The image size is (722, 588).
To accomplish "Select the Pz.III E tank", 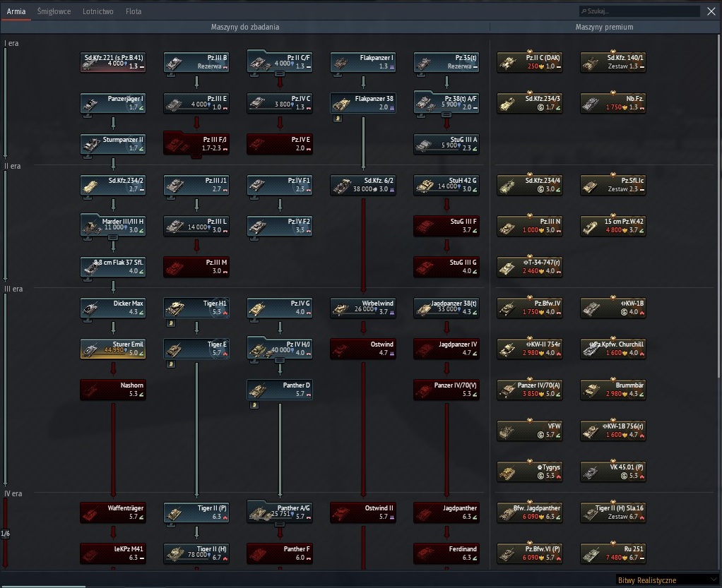I will tap(196, 103).
